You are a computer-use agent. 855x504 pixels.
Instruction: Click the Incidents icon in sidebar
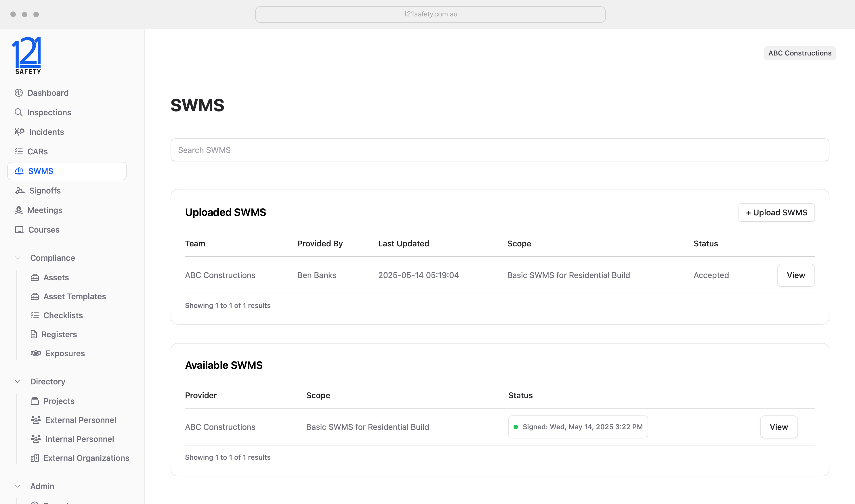pyautogui.click(x=19, y=132)
